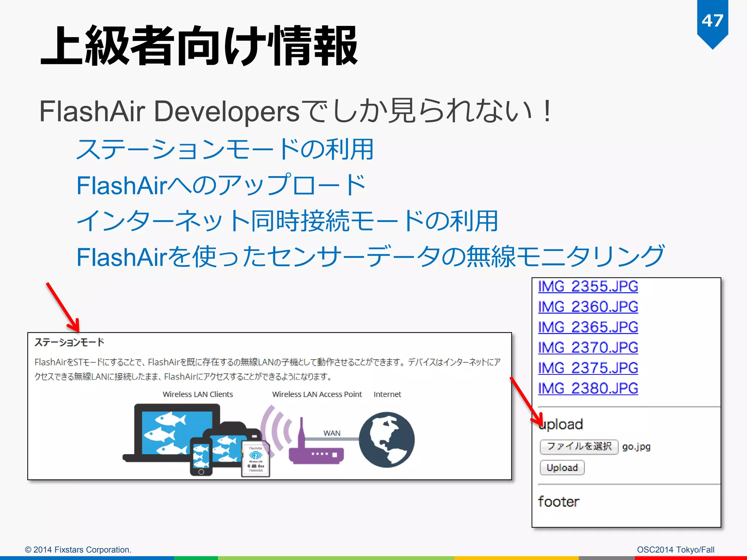Image resolution: width=747 pixels, height=560 pixels.
Task: Open the IMG_2370.JPG file link
Action: click(x=588, y=347)
